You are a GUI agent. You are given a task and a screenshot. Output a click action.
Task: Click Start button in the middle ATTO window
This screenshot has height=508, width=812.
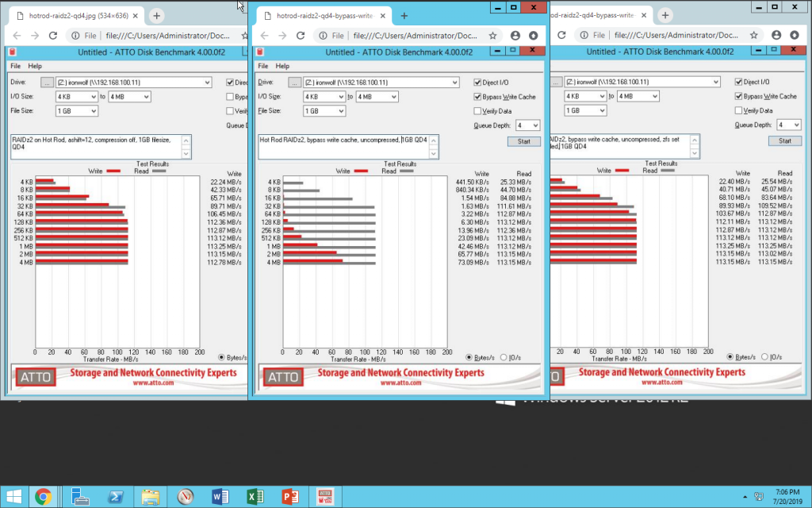point(523,141)
